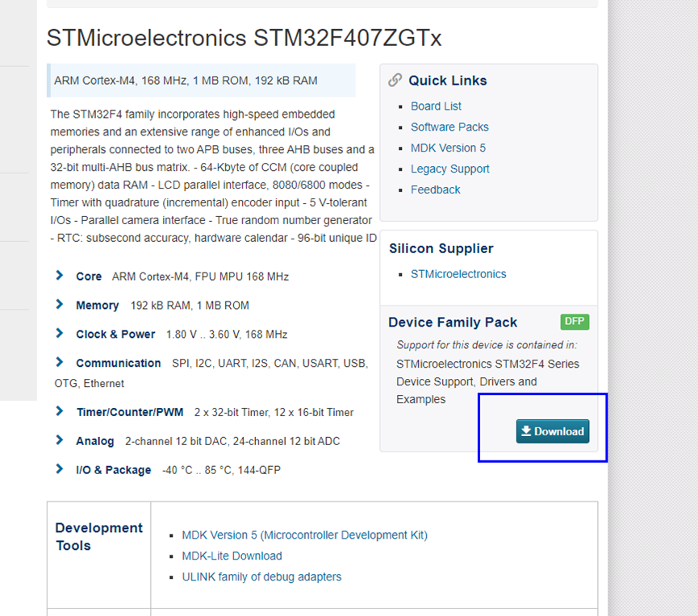The image size is (698, 616).
Task: Open the Legacy Support link
Action: 449,169
